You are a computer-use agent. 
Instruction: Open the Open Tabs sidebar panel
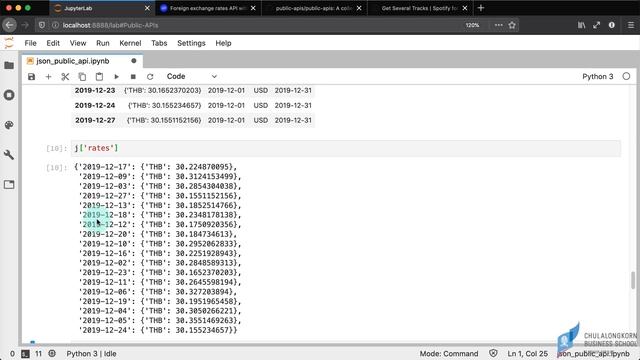tap(9, 184)
